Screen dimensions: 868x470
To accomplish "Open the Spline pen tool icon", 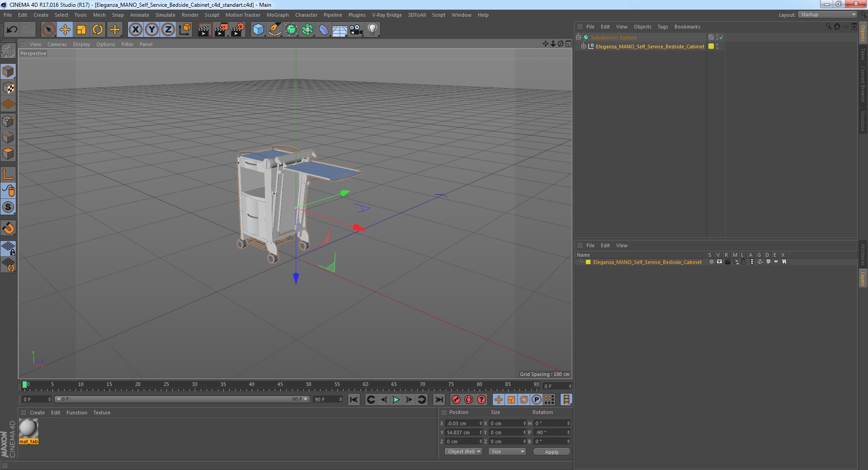I will [x=274, y=30].
